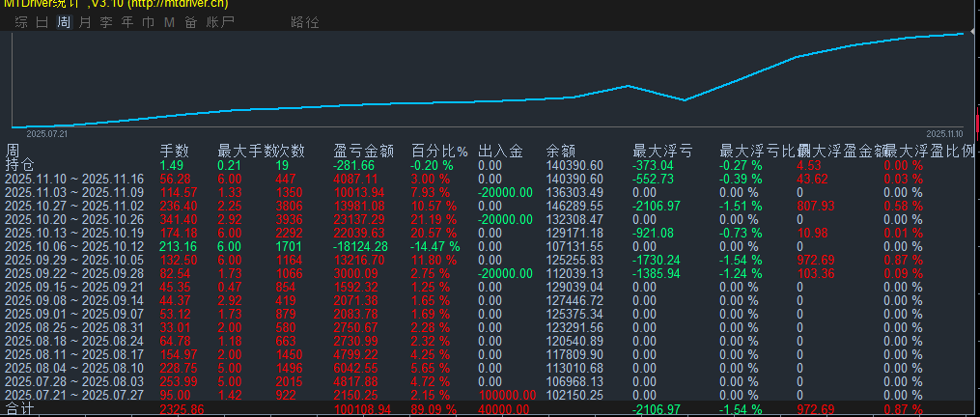980x417 pixels.
Task: Click the 21.19 % percentage cell
Action: point(434,219)
